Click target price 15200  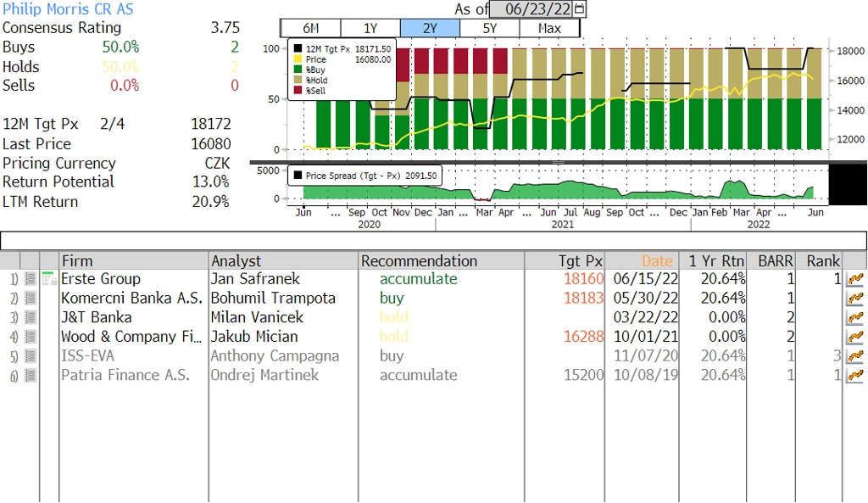click(583, 376)
